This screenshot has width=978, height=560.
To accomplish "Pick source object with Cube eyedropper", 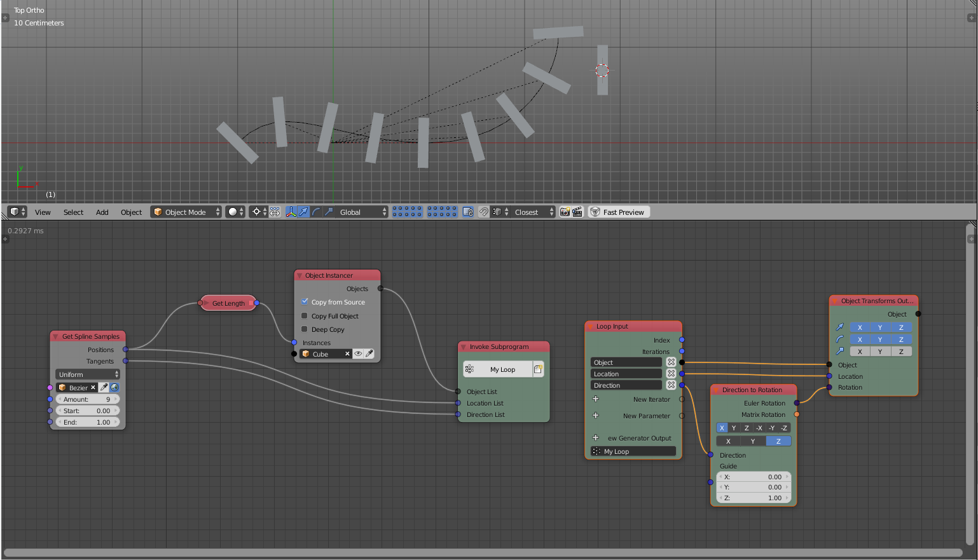I will click(x=369, y=354).
